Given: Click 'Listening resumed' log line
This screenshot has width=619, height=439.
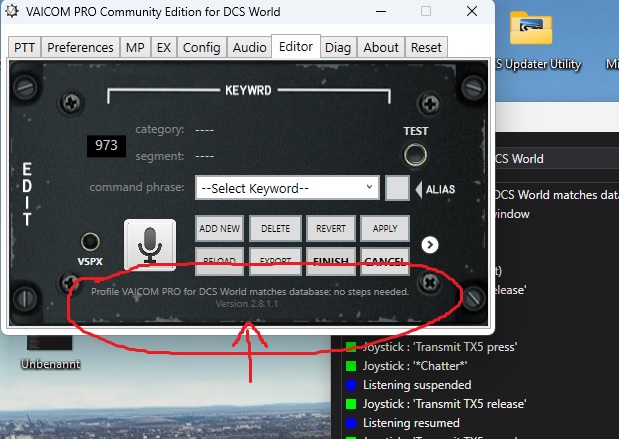Looking at the screenshot, I should point(411,422).
